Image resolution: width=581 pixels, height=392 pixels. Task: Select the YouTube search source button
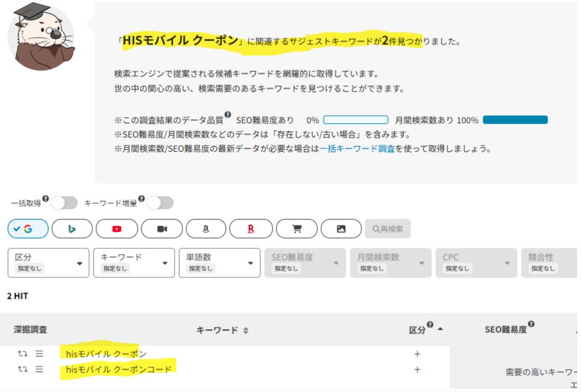pos(117,229)
